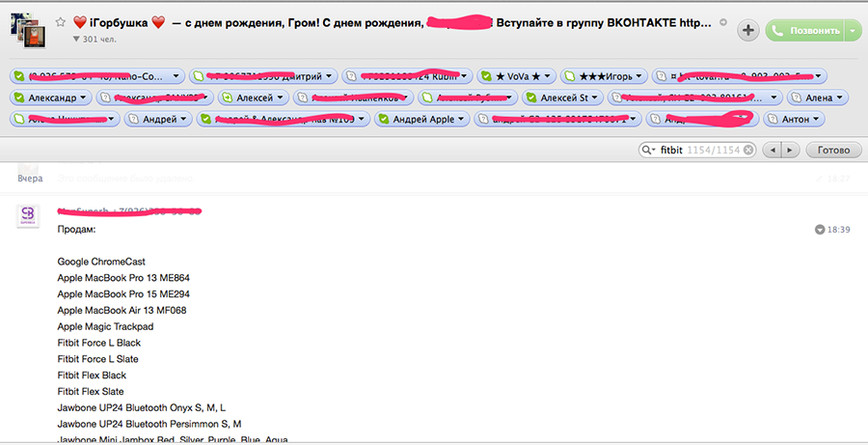868x445 pixels.
Task: Click the status icon on Алексей St chip
Action: click(x=530, y=97)
